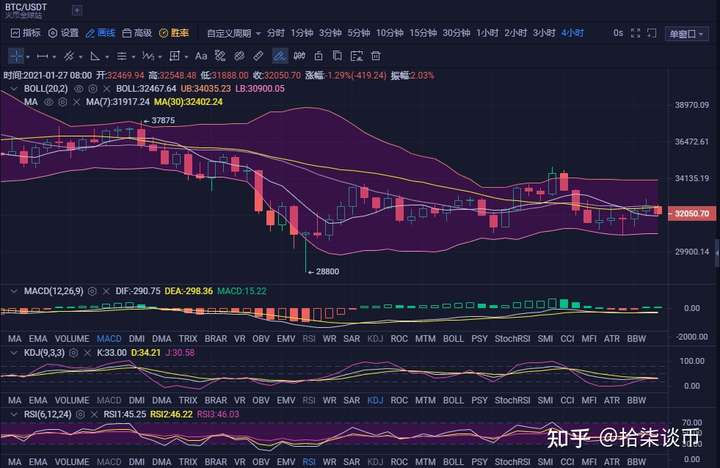Select the 4小时 timeframe
The height and width of the screenshot is (468, 720).
click(x=572, y=33)
